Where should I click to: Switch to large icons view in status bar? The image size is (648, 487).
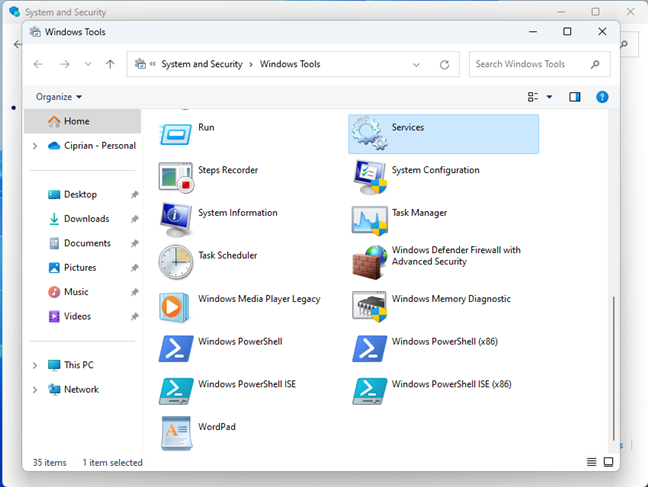coord(608,462)
